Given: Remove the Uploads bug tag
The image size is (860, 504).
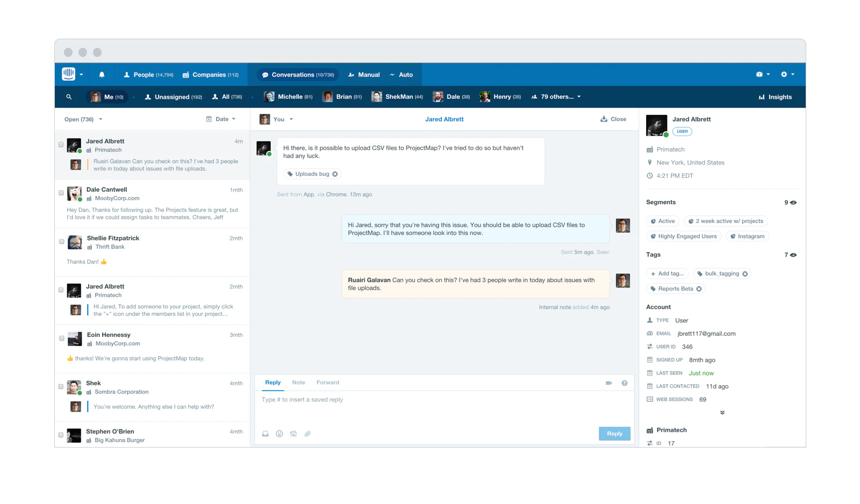Looking at the screenshot, I should (335, 174).
